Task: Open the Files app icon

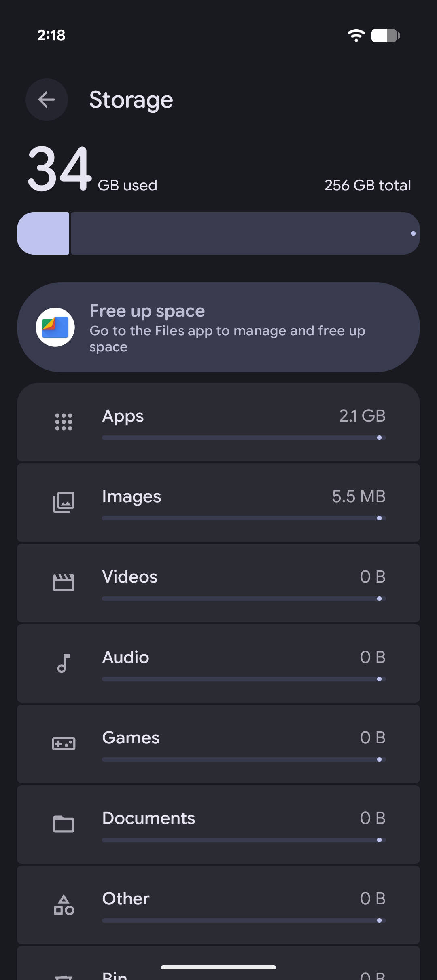Action: tap(55, 327)
